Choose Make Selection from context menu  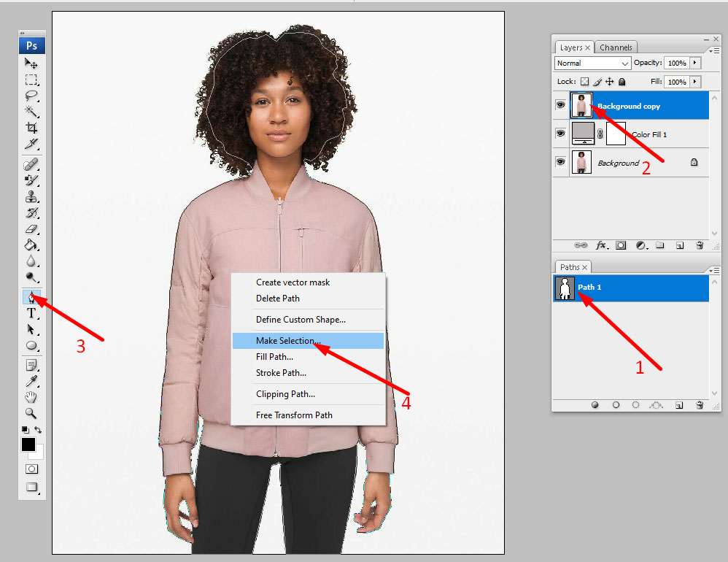tap(309, 340)
